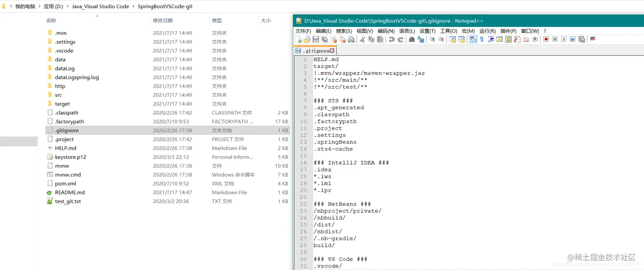Open the 视图(V) menu
The image size is (644, 270).
click(365, 31)
